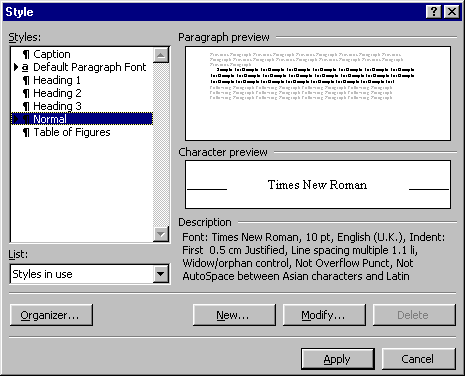Open the Styles in use dropdown
This screenshot has width=465, height=376.
(x=161, y=274)
